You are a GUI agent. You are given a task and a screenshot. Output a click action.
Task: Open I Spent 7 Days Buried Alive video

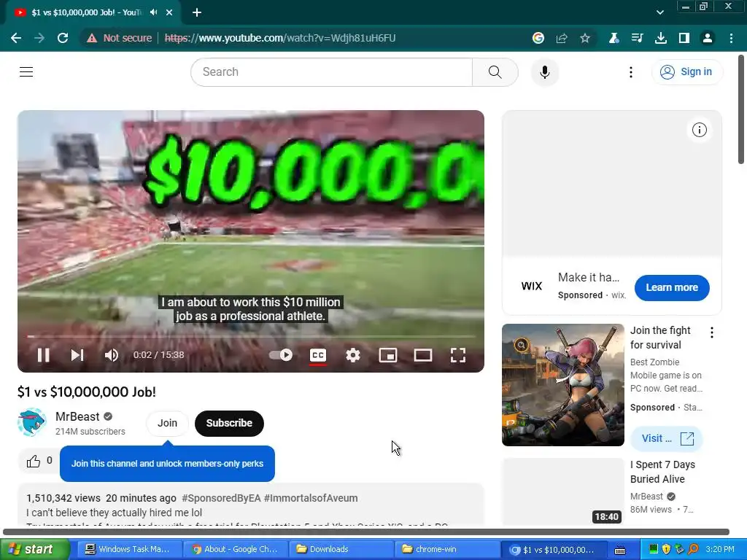click(x=662, y=472)
